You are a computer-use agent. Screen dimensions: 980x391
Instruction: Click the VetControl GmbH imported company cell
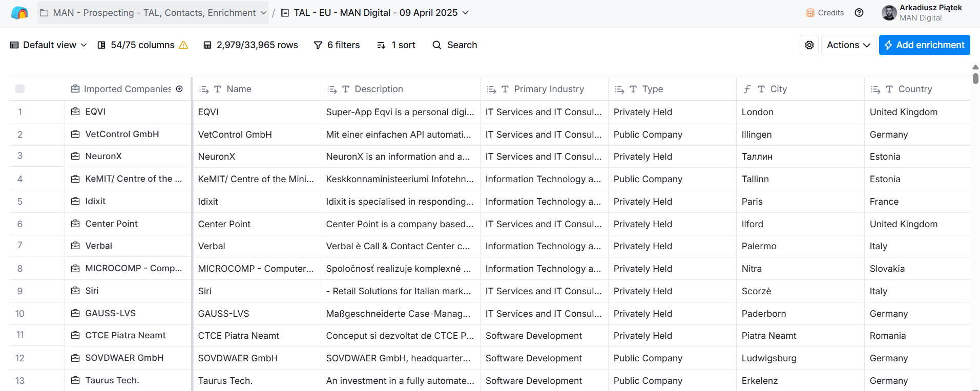[x=128, y=134]
